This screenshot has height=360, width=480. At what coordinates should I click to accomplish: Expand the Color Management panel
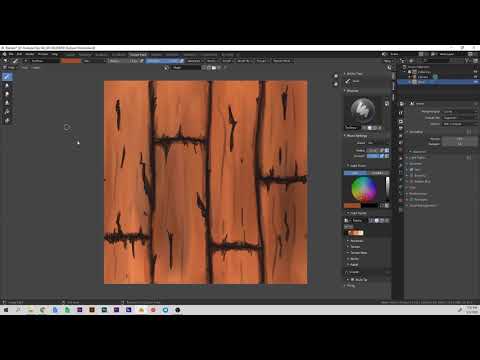tap(422, 205)
